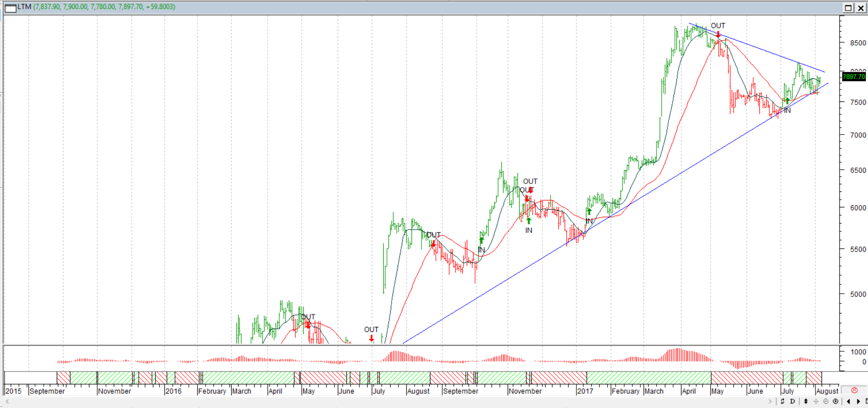Click the four-way pan arrows icon

tap(815, 401)
